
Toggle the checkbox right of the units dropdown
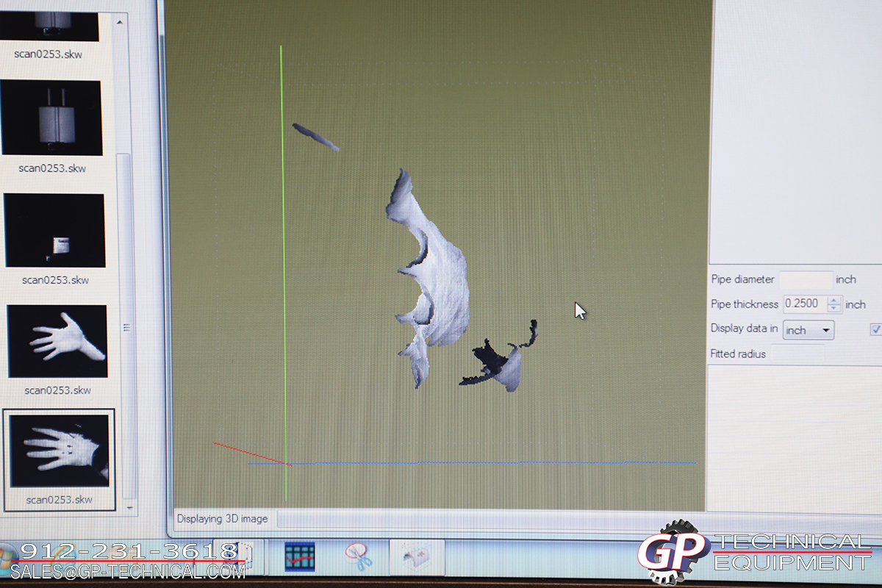coord(876,329)
